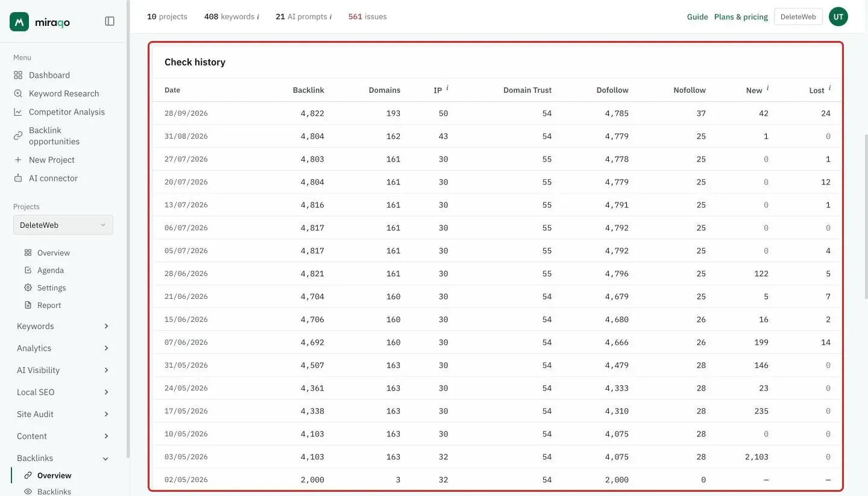Click the DeleteWeb button in header
Viewport: 868px width, 496px height.
tap(798, 17)
